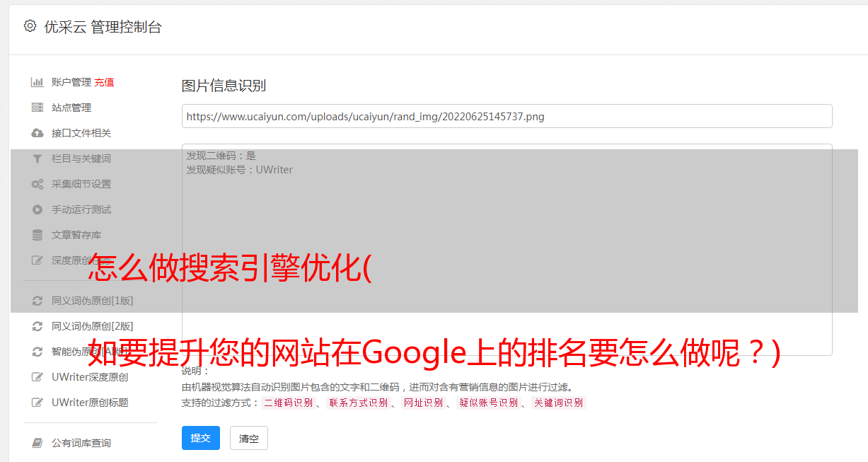Click the 联系方式识别 tag

point(358,403)
